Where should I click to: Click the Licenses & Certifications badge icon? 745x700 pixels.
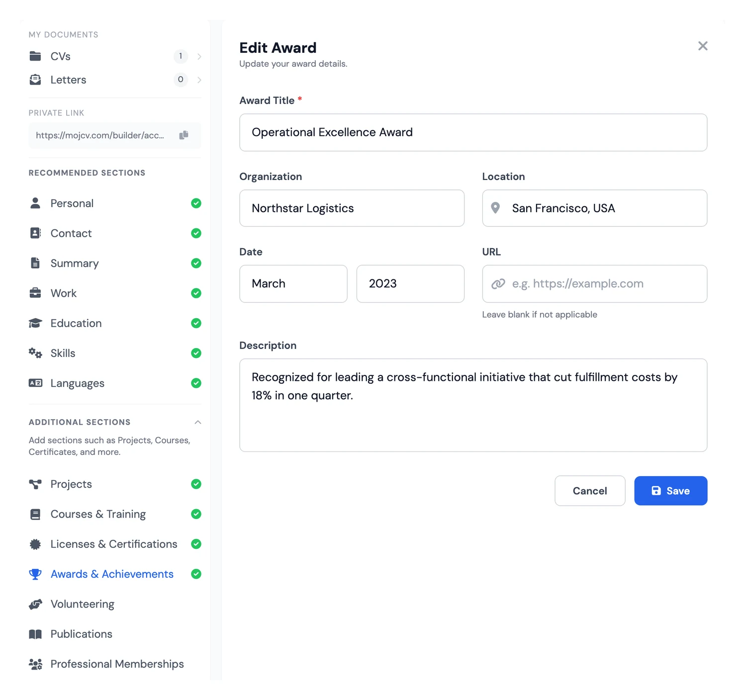35,544
